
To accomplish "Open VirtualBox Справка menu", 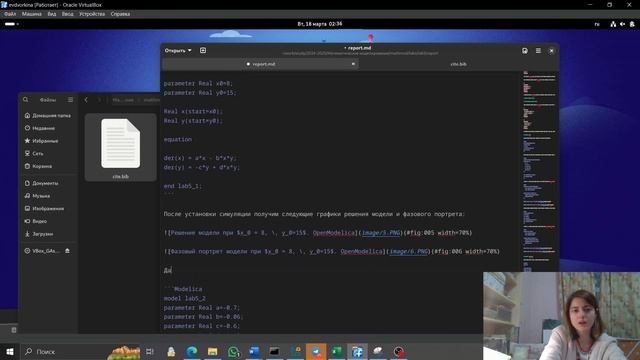I will (x=120, y=14).
